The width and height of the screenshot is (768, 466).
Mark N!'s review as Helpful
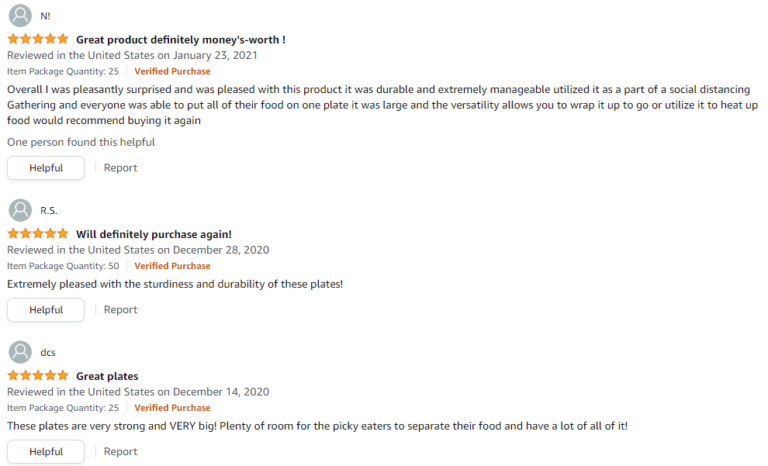coord(46,168)
